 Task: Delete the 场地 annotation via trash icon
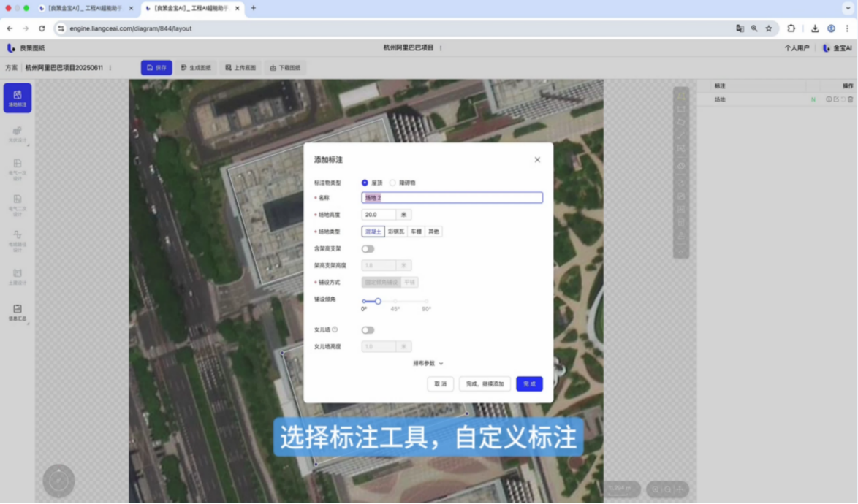[851, 99]
